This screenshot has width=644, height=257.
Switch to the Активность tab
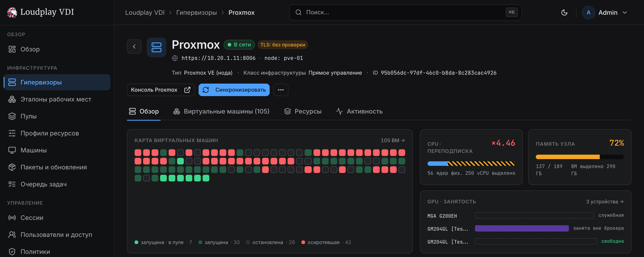point(359,111)
